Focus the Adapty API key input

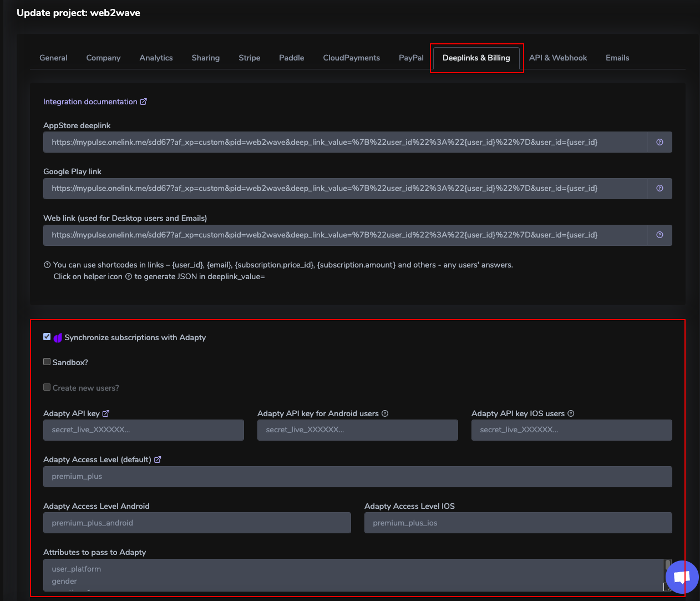[144, 430]
